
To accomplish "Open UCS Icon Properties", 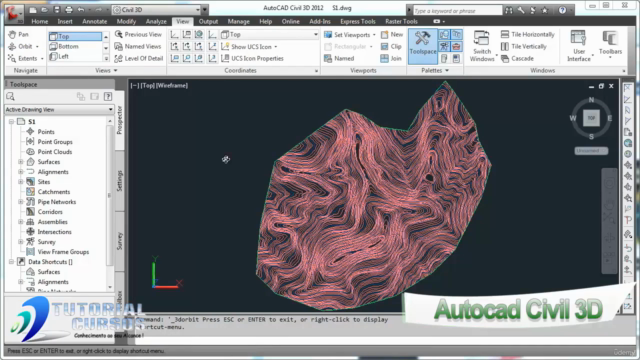I will 252,58.
